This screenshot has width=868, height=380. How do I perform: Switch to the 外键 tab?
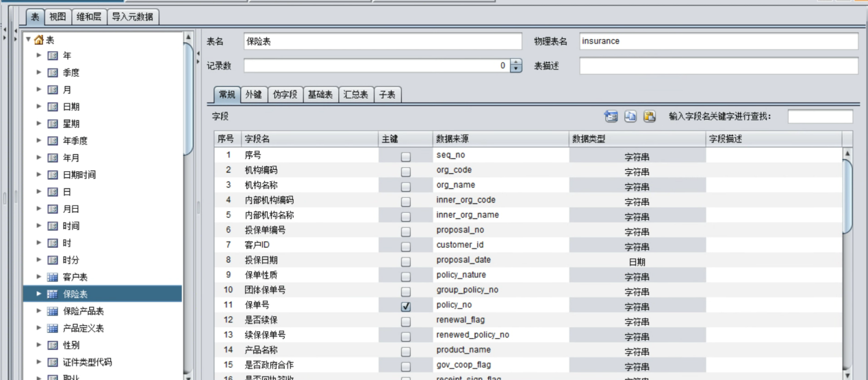click(253, 95)
